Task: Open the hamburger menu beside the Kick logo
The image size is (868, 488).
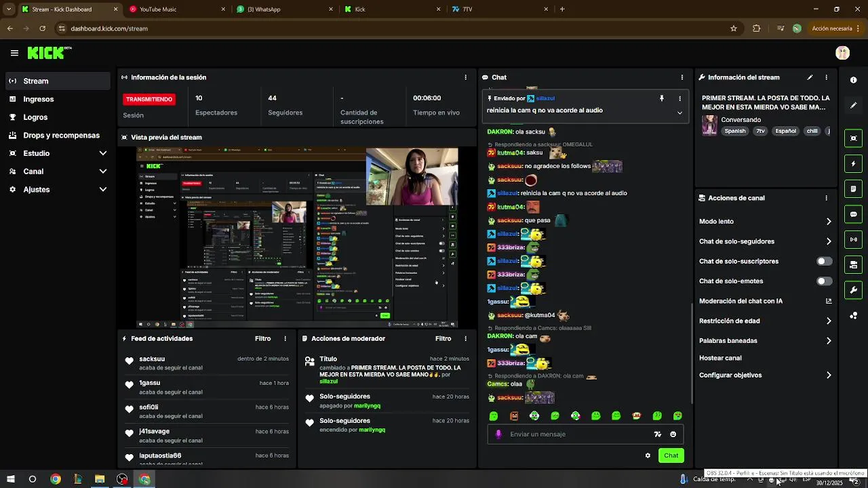Action: (x=14, y=53)
